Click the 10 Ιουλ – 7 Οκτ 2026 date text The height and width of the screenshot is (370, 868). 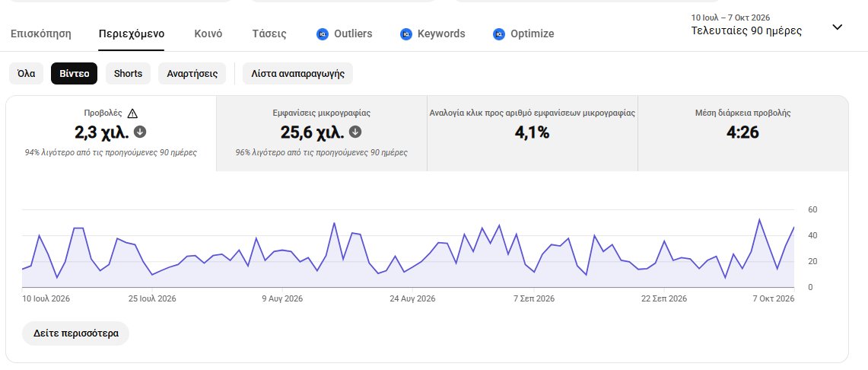point(731,18)
